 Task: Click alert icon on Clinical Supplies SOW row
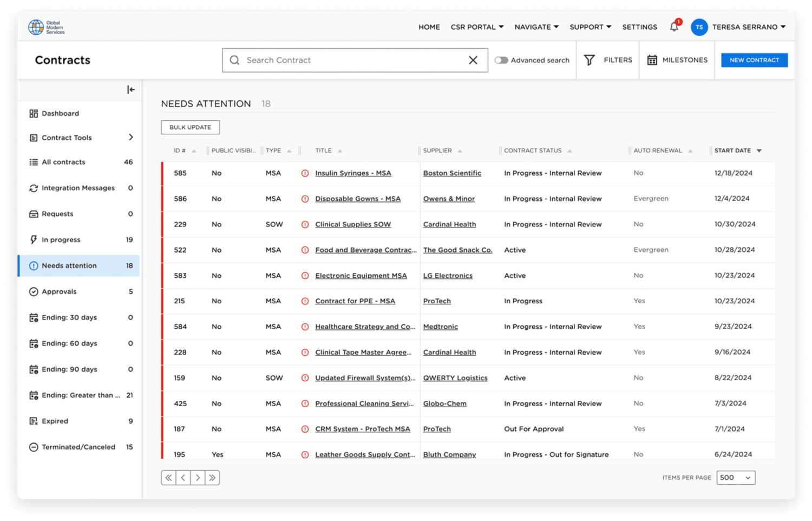click(x=305, y=224)
